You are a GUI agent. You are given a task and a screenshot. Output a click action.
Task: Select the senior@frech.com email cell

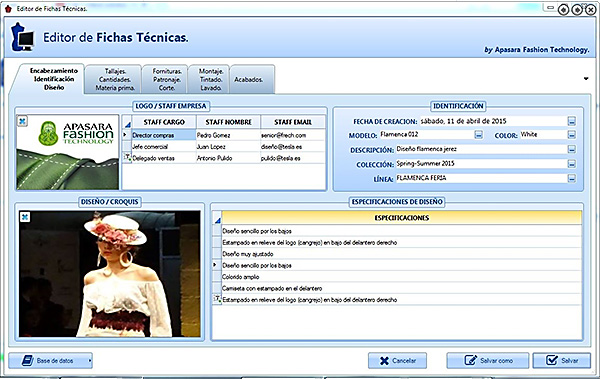(x=293, y=135)
